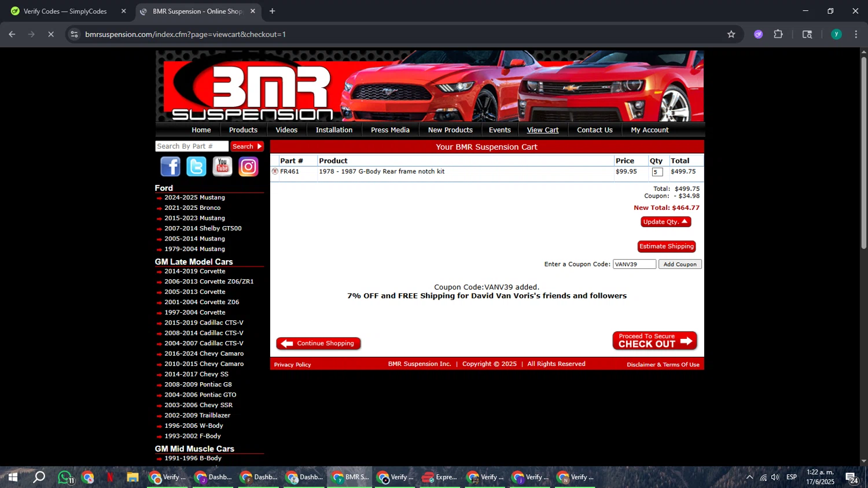
Task: Open the 2016-2024 Chevy Camaro category
Action: [x=204, y=354]
